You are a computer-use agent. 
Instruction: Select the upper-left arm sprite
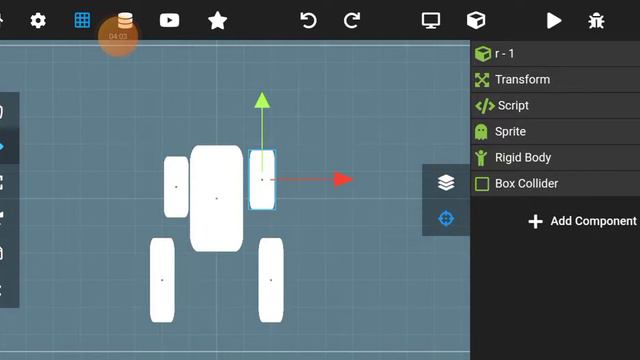coord(176,187)
